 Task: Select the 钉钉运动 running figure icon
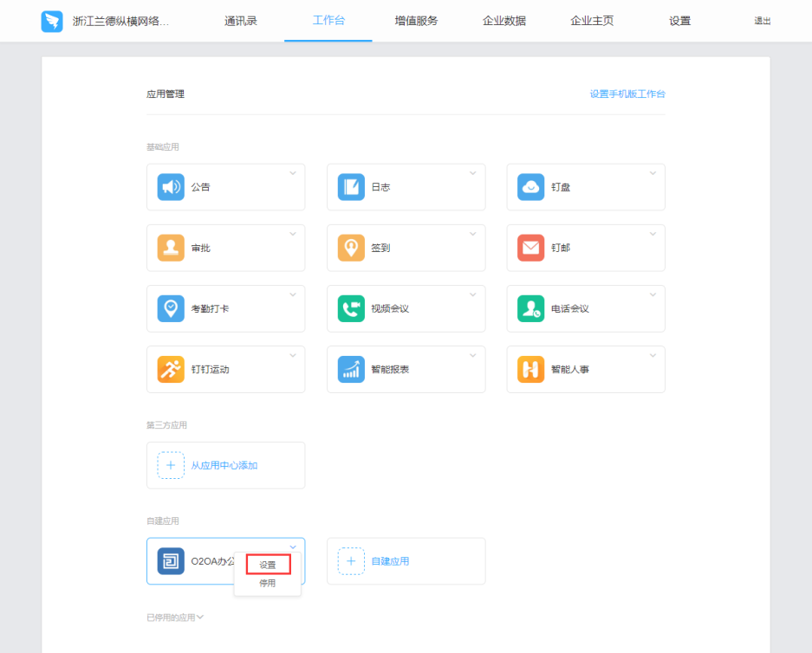tap(171, 369)
